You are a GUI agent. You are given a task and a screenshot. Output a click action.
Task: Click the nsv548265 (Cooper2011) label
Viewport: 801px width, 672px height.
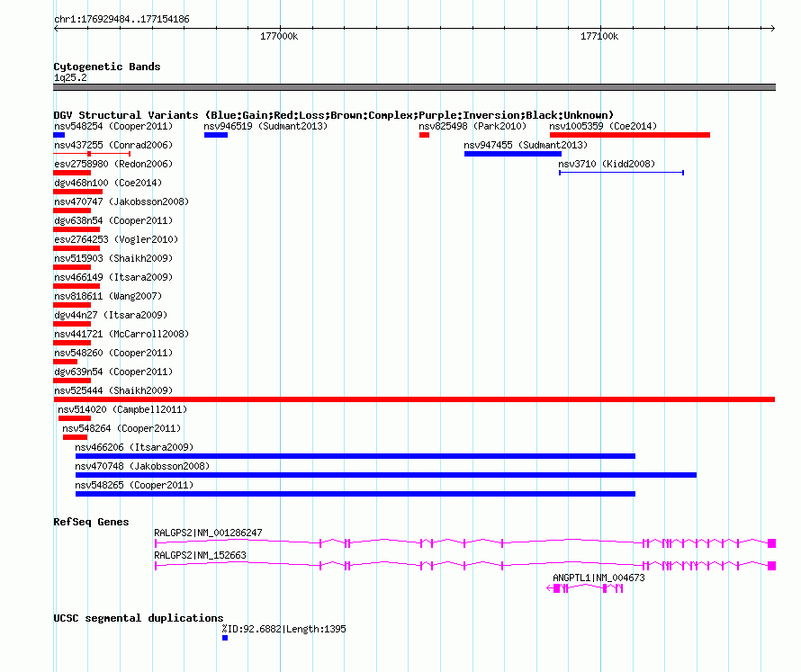coord(134,485)
